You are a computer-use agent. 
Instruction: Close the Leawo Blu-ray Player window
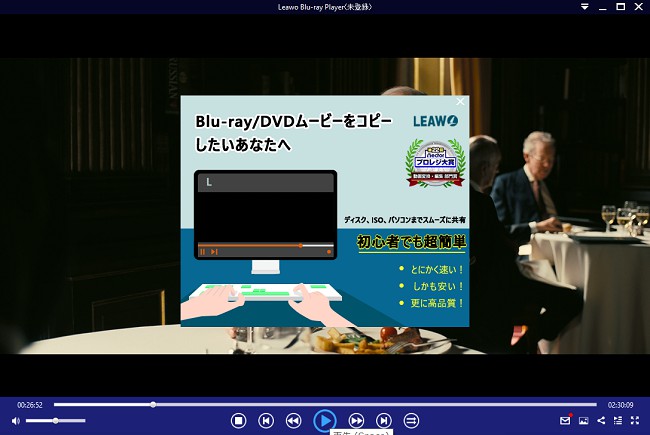[639, 7]
